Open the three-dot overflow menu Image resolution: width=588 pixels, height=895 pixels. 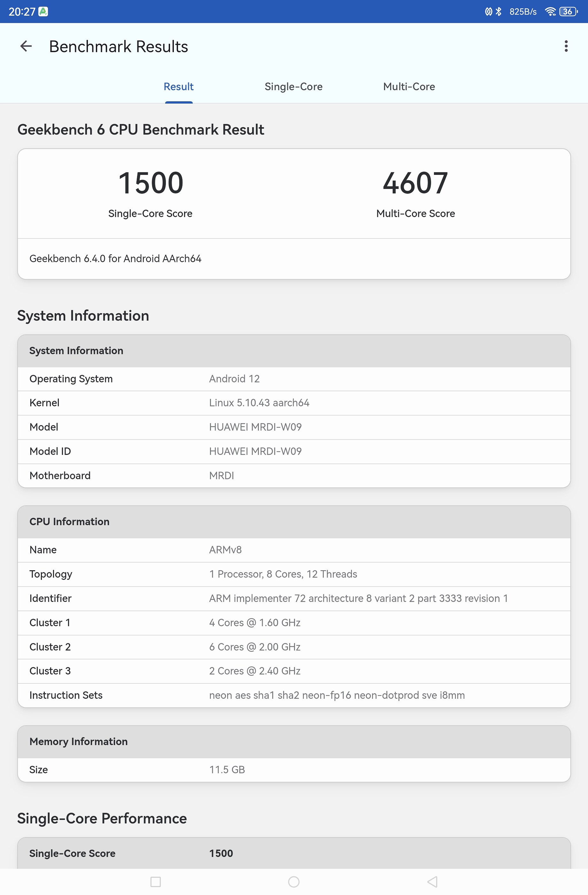pyautogui.click(x=566, y=46)
